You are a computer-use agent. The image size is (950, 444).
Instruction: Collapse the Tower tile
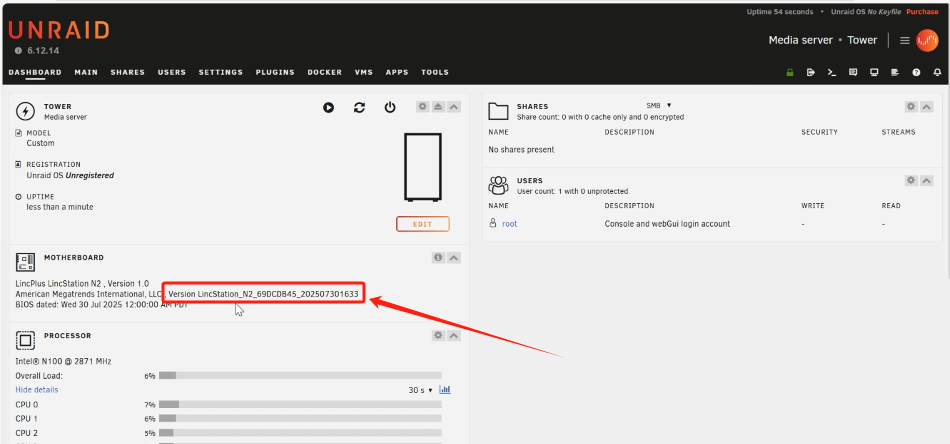point(454,107)
